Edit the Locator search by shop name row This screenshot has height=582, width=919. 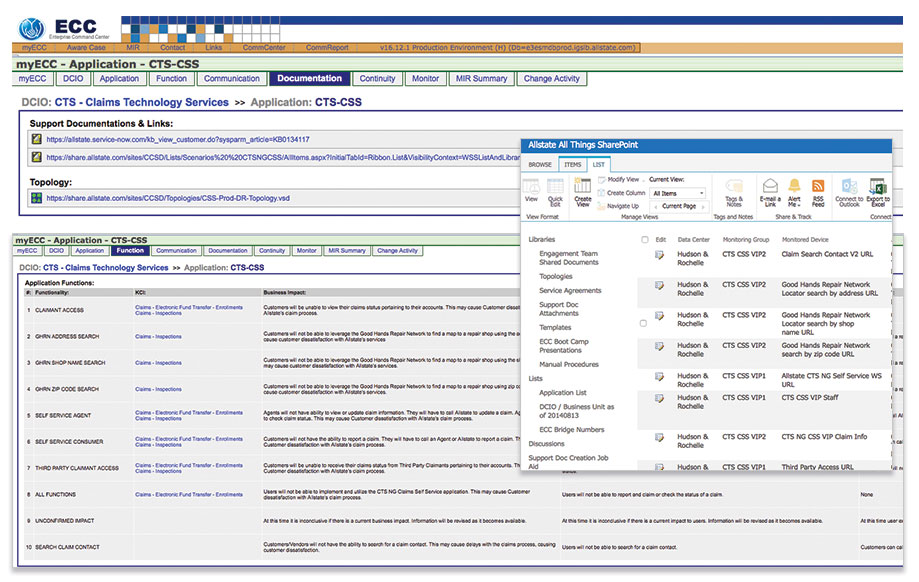point(659,316)
